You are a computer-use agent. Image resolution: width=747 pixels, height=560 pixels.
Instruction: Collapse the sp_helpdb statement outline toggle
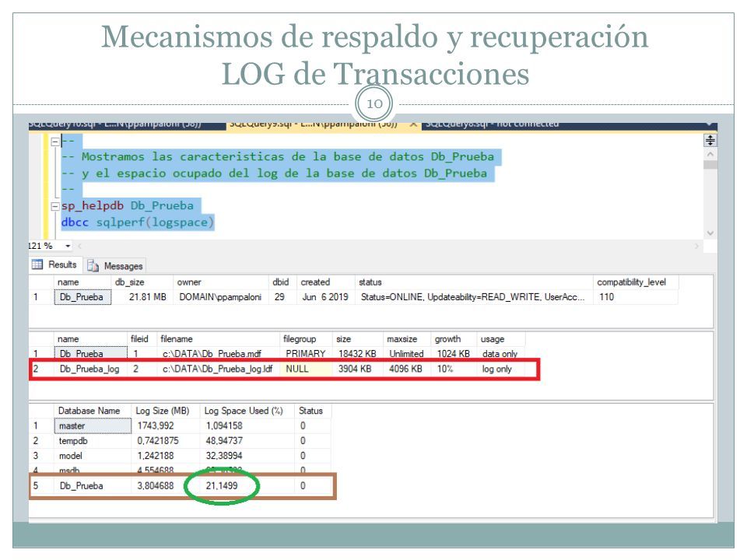pos(54,206)
